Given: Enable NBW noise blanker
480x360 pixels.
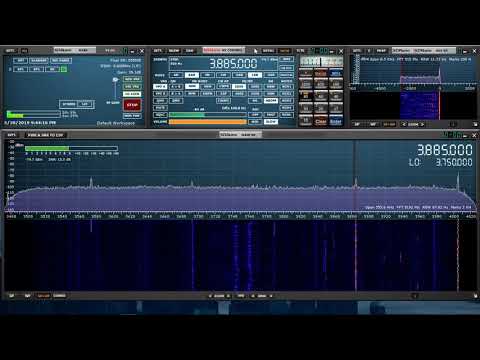Looking at the screenshot, I should coord(271,87).
